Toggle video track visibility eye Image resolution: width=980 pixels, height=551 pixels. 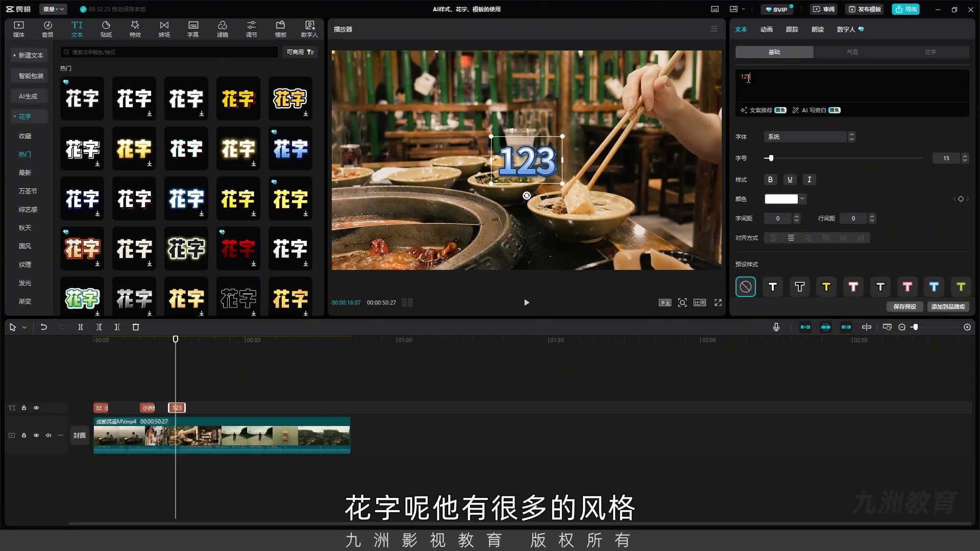click(36, 435)
